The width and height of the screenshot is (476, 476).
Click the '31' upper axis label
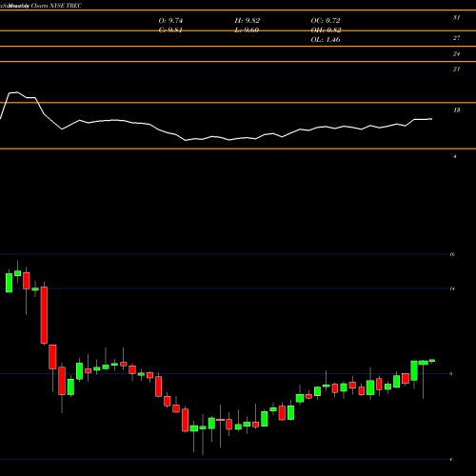pyautogui.click(x=456, y=17)
